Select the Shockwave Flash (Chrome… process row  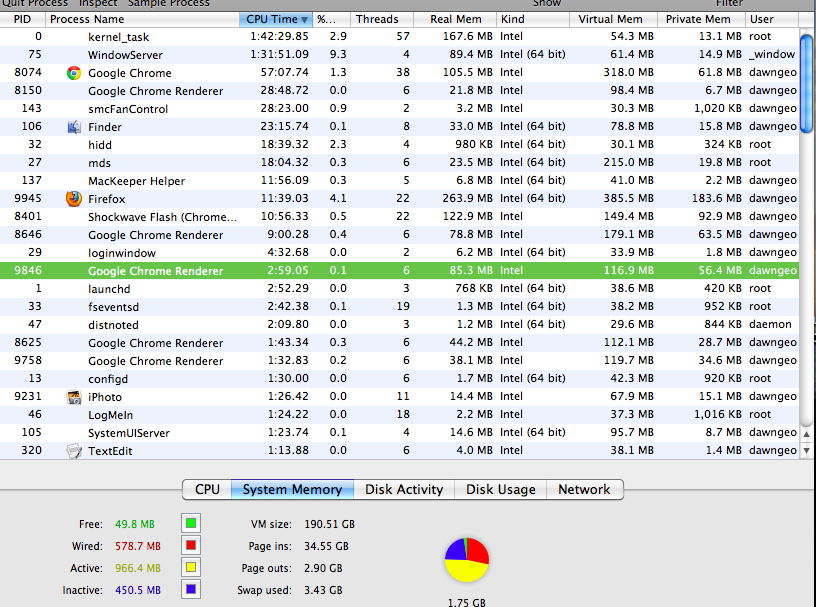click(x=399, y=217)
